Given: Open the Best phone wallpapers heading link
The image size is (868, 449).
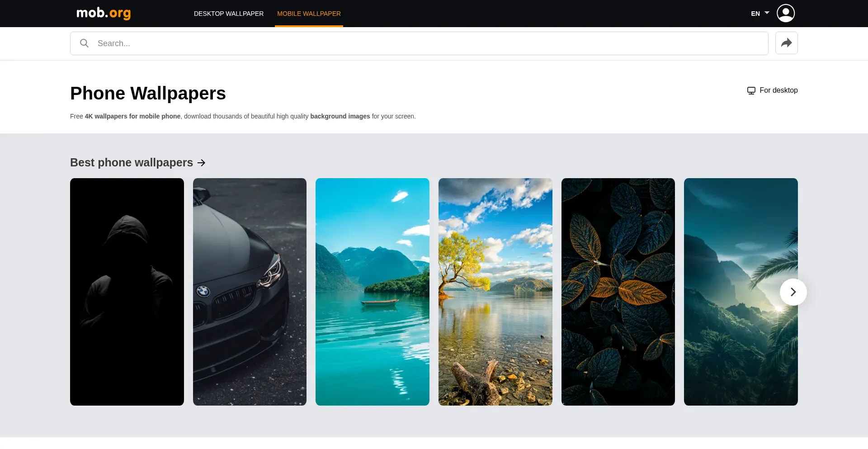Looking at the screenshot, I should pos(132,162).
